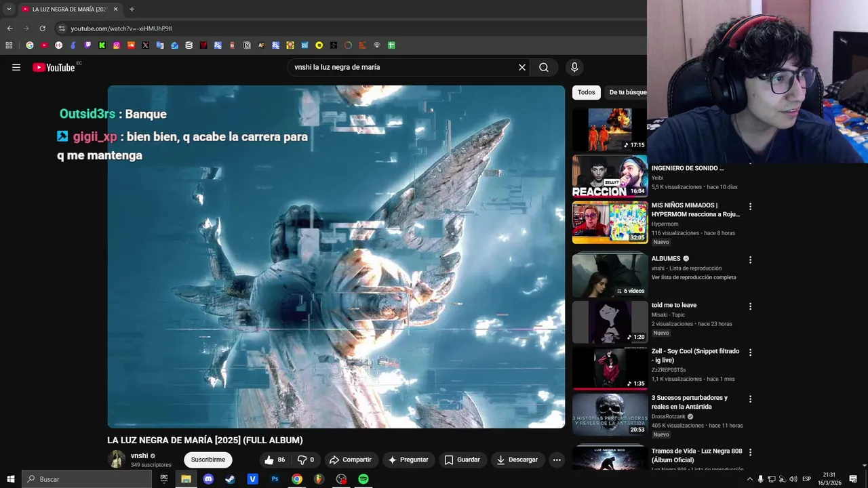Open options for MIS NIÑOS MIMADOS video
Image resolution: width=868 pixels, height=488 pixels.
[x=750, y=206]
